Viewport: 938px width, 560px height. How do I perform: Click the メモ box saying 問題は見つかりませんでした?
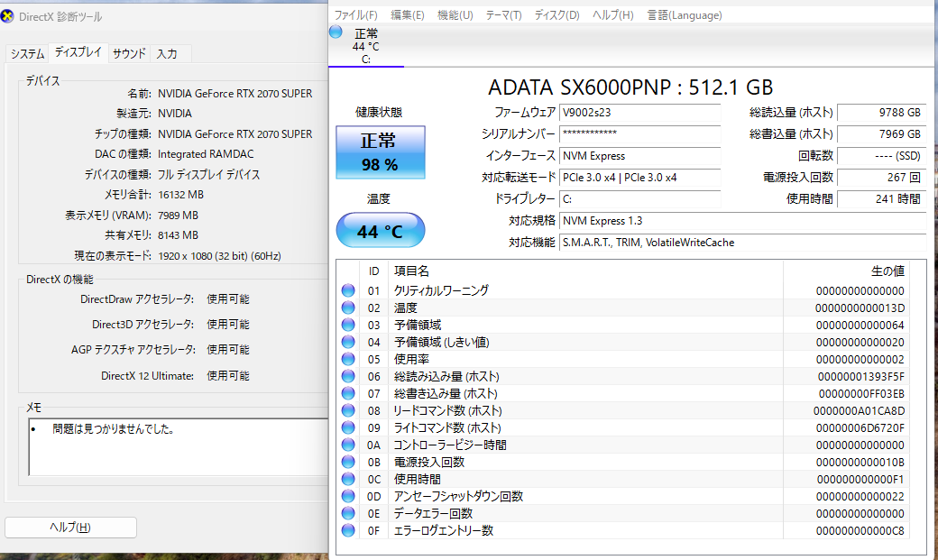coord(179,447)
